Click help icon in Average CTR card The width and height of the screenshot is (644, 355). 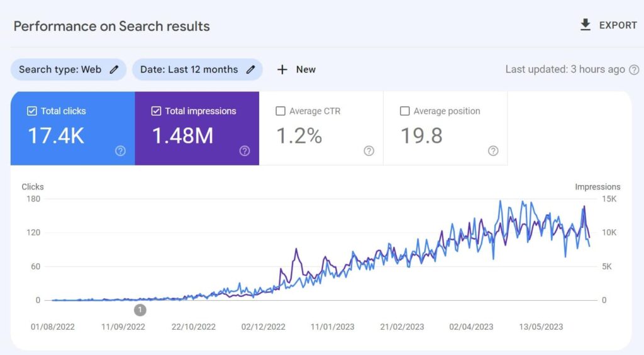[369, 151]
